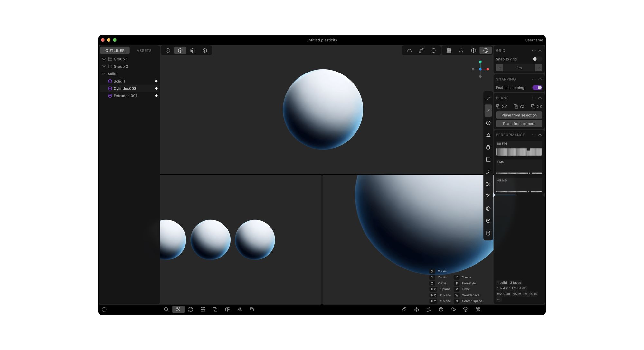Select the XY construction plane
Screen dimensions: 644x350
(x=501, y=106)
